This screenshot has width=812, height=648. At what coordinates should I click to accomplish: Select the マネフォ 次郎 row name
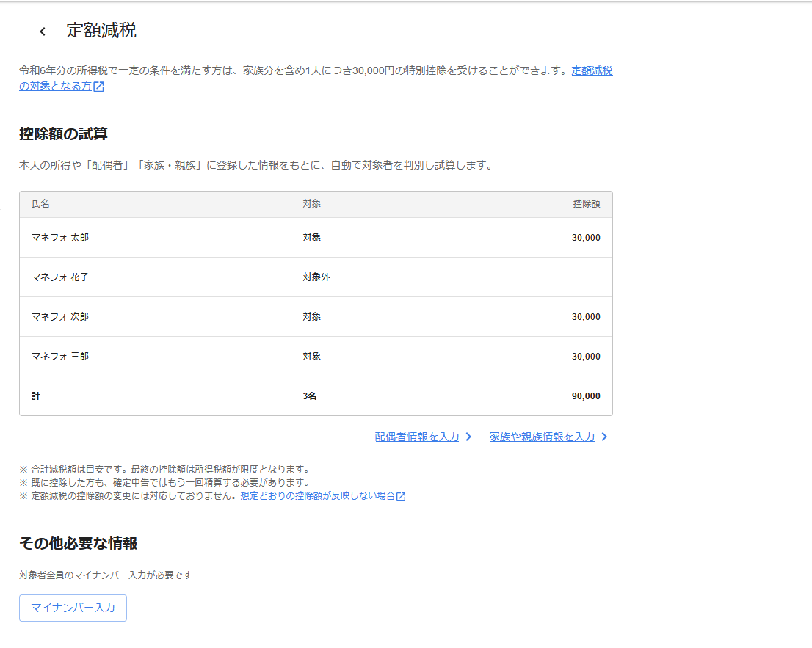(x=60, y=317)
